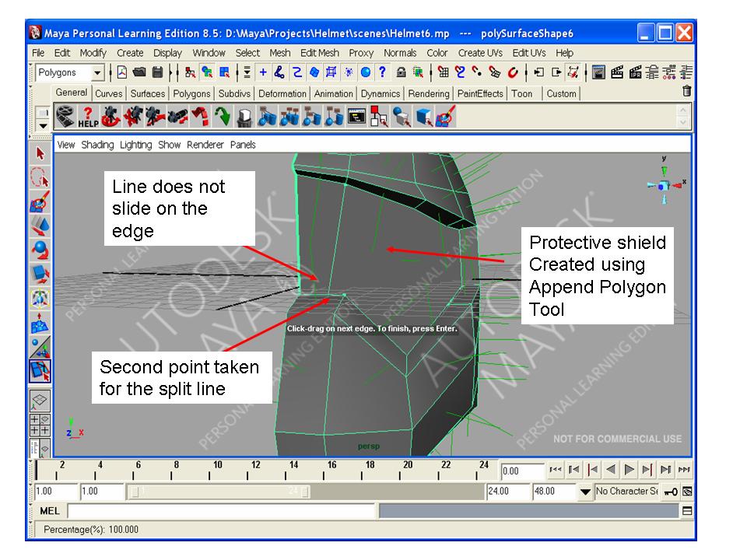This screenshot has height=560, width=747.
Task: Toggle the auto keyframe key button
Action: (671, 492)
